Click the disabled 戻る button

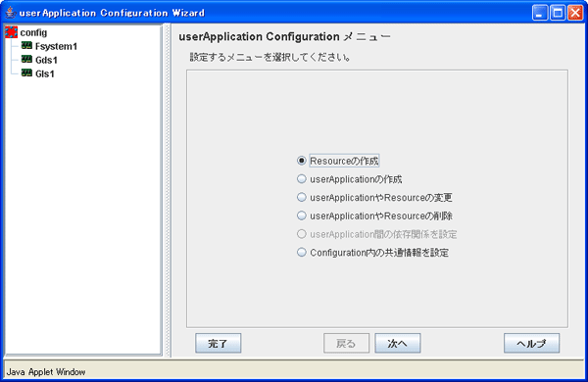[346, 343]
